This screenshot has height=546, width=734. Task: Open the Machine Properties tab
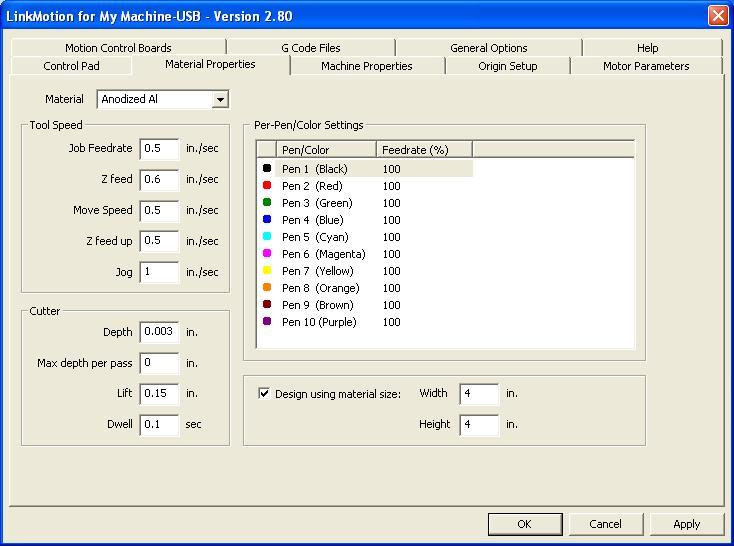point(367,66)
